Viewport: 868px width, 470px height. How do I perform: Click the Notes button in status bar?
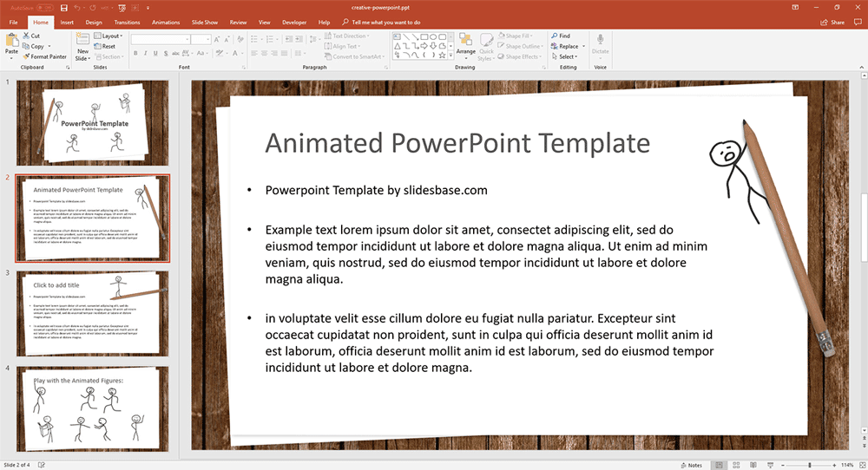coord(691,465)
